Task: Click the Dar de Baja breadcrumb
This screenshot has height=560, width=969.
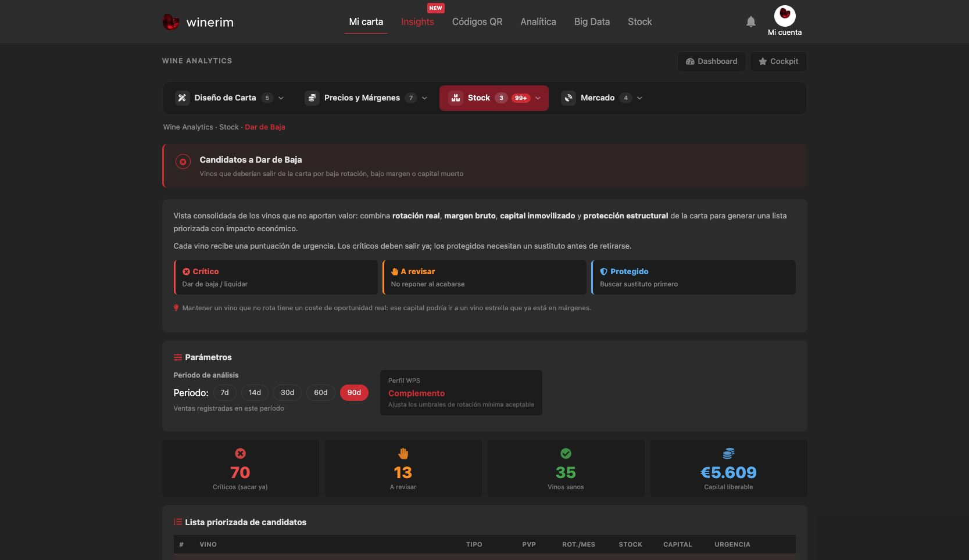Action: coord(265,127)
